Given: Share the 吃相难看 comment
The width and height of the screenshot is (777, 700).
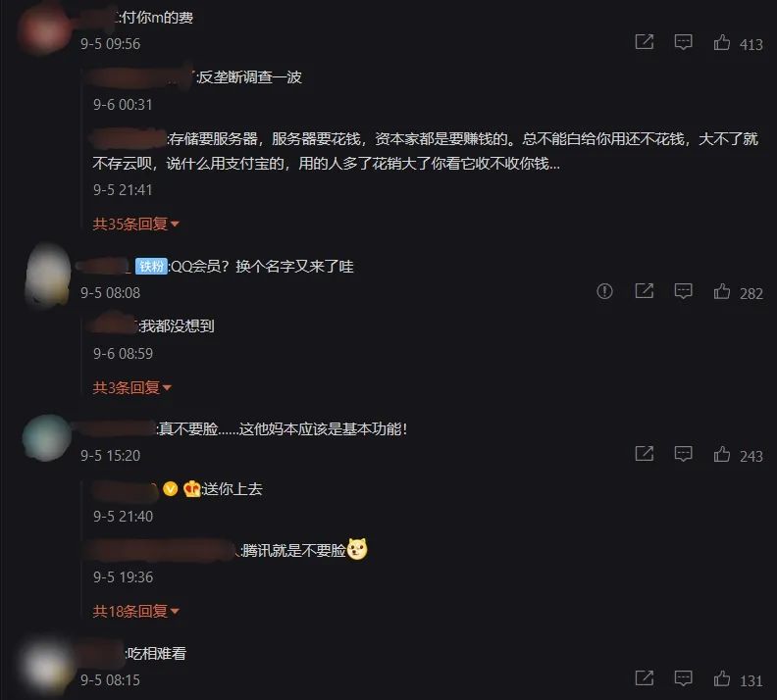Looking at the screenshot, I should click(x=645, y=678).
